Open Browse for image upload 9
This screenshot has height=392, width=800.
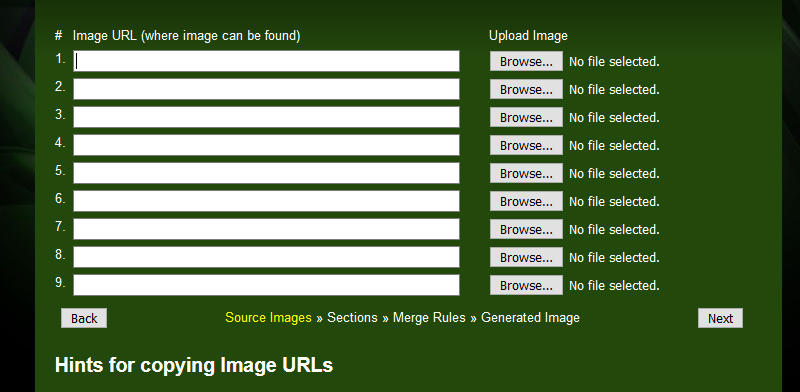526,286
